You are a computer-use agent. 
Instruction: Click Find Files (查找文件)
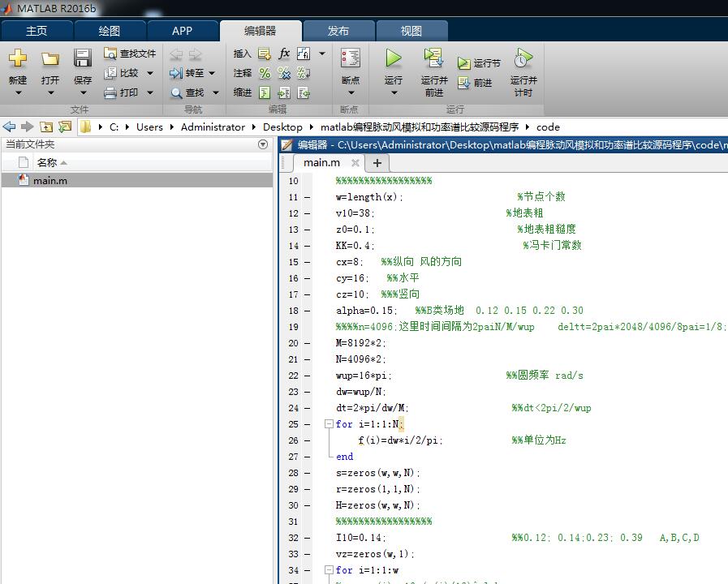(130, 54)
